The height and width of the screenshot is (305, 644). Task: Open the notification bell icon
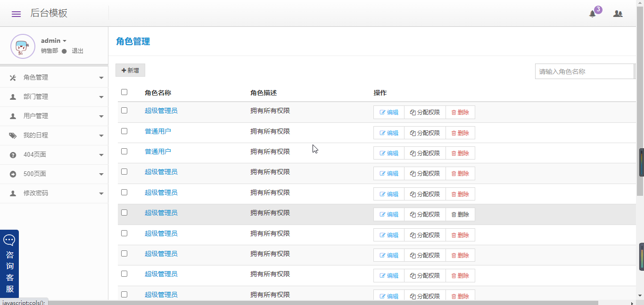593,14
